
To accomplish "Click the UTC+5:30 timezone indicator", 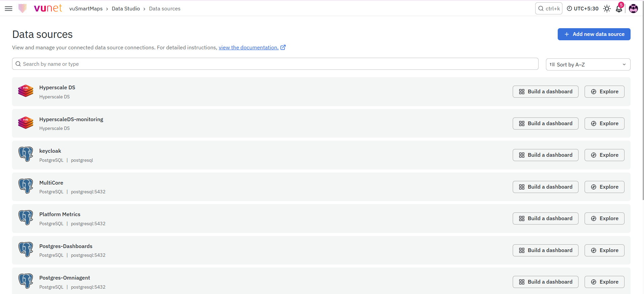I will 583,8.
